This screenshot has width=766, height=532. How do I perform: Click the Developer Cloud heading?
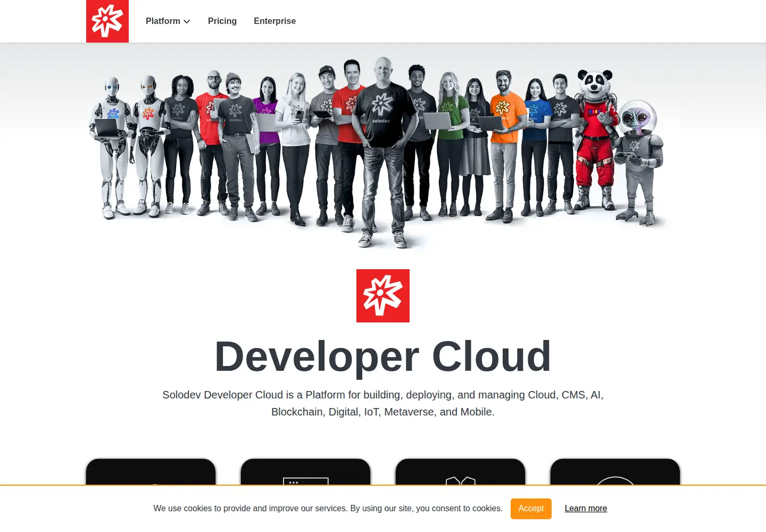click(x=383, y=356)
